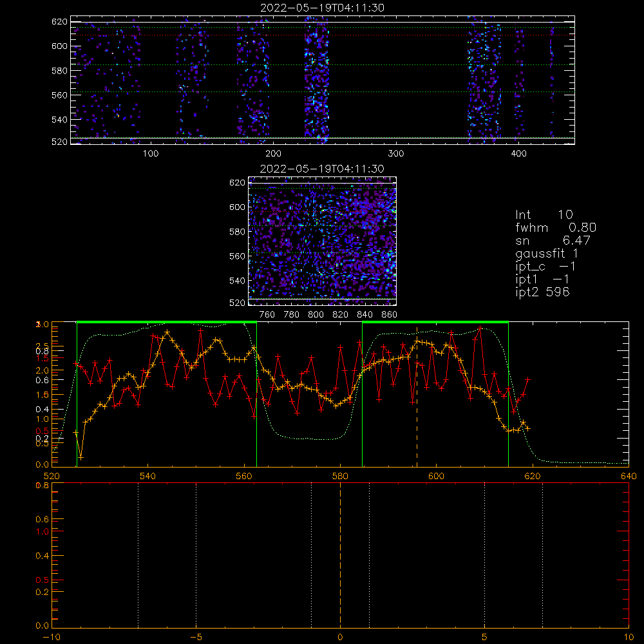Click the orange dashed vertical line near 596
The image size is (644, 644).
pyautogui.click(x=417, y=397)
